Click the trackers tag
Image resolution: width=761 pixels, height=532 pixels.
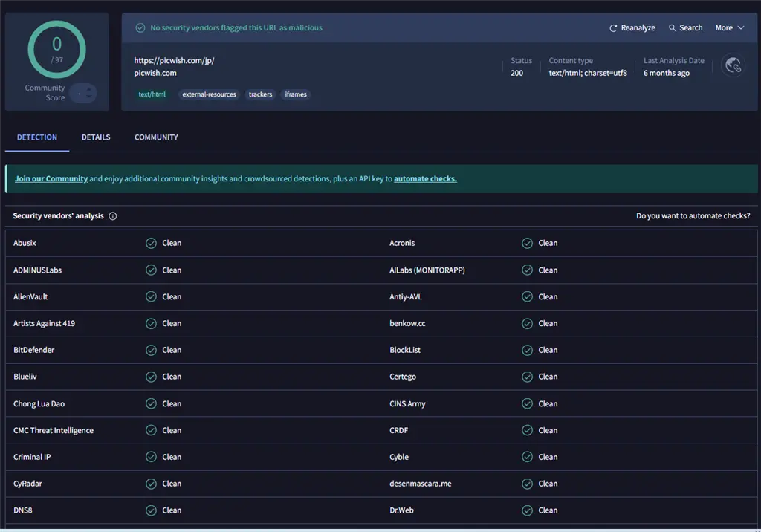[x=260, y=94]
